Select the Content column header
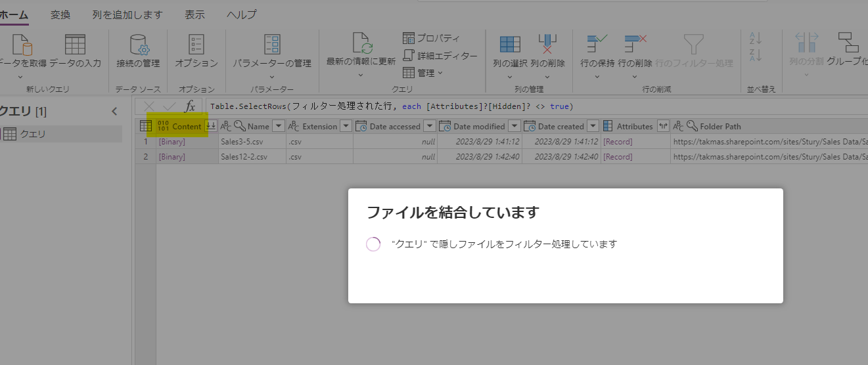The width and height of the screenshot is (868, 365). coord(187,126)
